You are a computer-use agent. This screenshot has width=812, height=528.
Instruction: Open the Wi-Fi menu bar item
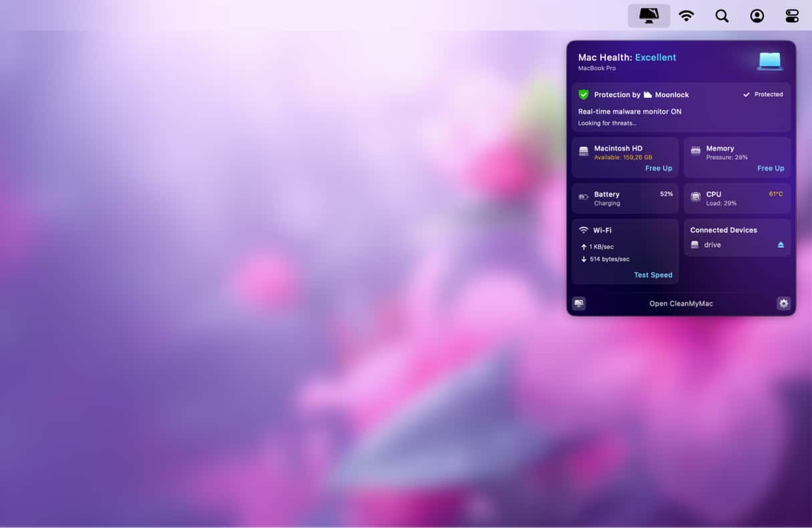click(x=687, y=15)
